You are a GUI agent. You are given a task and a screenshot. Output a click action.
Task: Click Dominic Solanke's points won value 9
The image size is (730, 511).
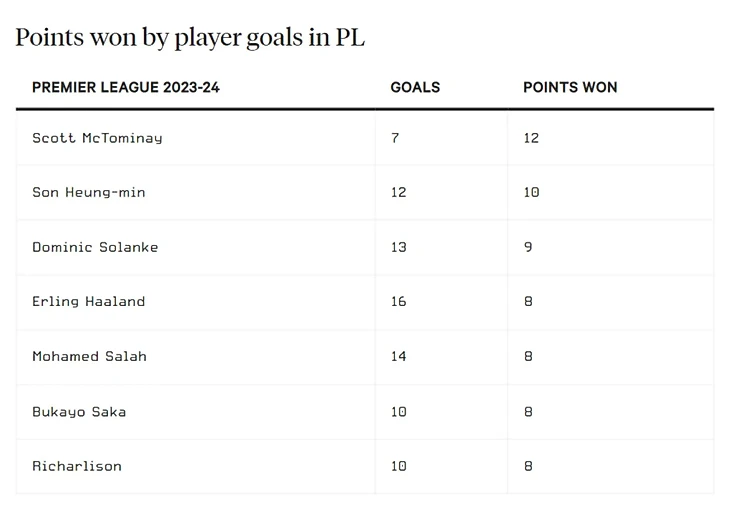528,247
